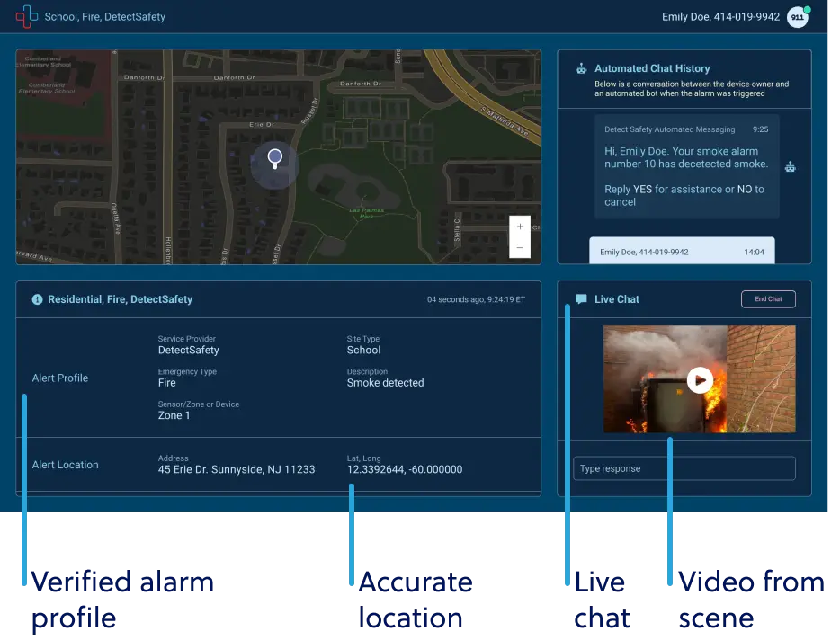Click the bot avatar next to the smoke alarm message
Viewport: 840px width, 640px height.
pyautogui.click(x=790, y=166)
